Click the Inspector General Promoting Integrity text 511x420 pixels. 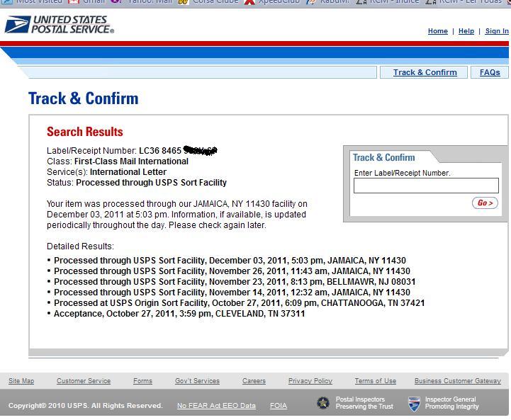(451, 403)
